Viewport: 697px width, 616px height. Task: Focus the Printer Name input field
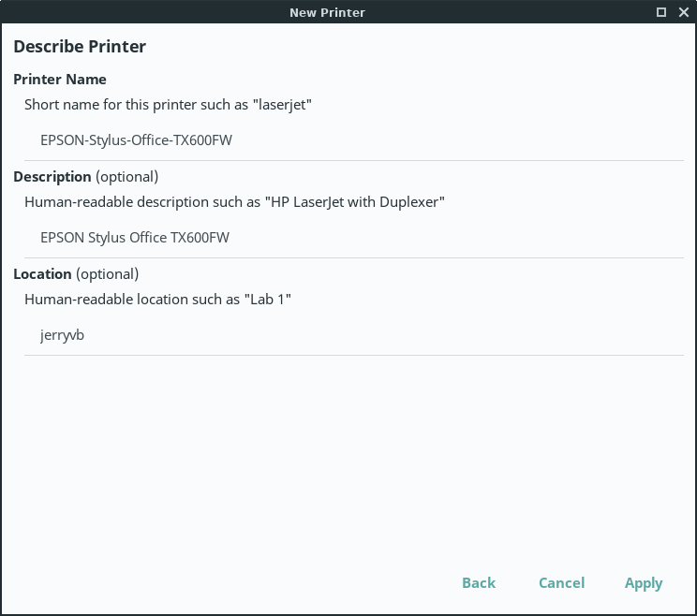click(354, 140)
